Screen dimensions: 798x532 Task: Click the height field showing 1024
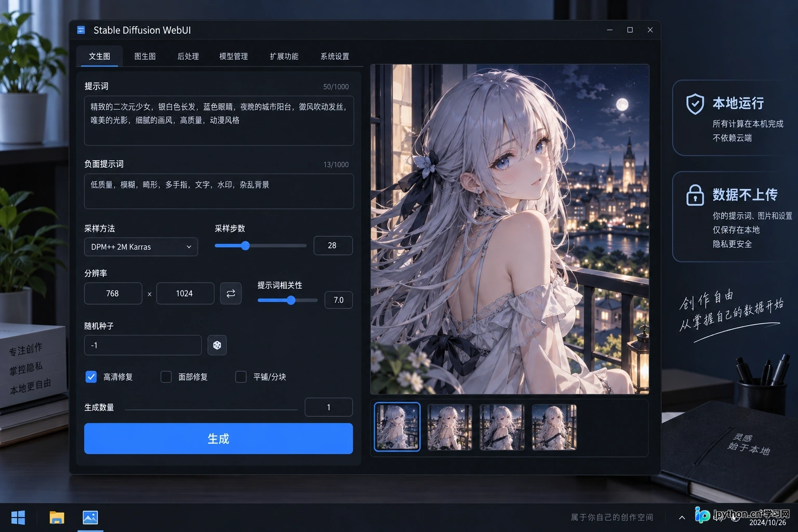(185, 294)
